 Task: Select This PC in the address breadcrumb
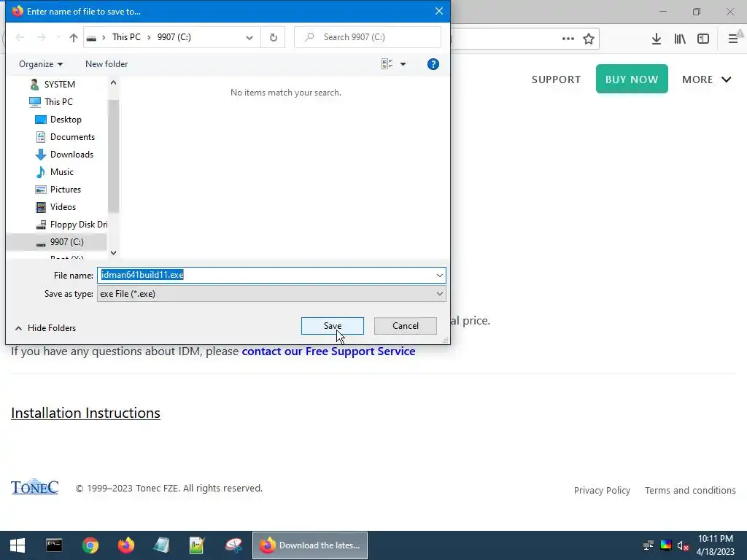tap(126, 37)
